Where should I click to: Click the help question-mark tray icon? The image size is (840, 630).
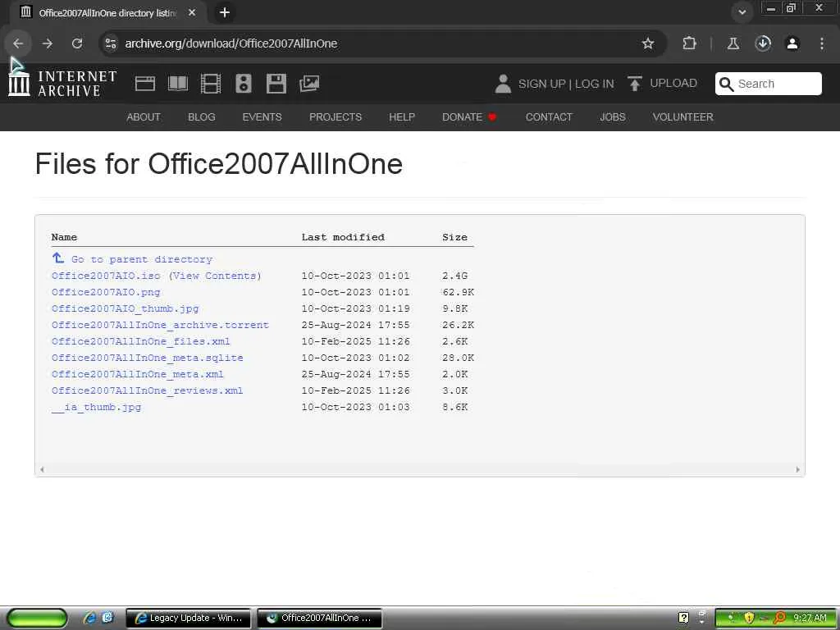(x=683, y=618)
